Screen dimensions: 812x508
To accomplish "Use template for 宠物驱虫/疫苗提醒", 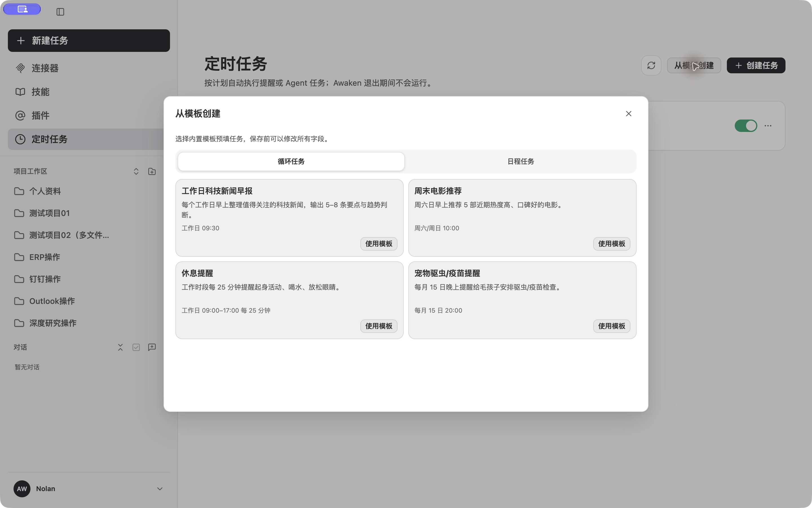I will point(612,326).
